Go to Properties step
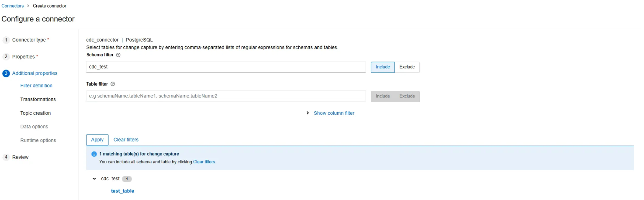Viewport: 644px width, 200px height. tap(24, 57)
